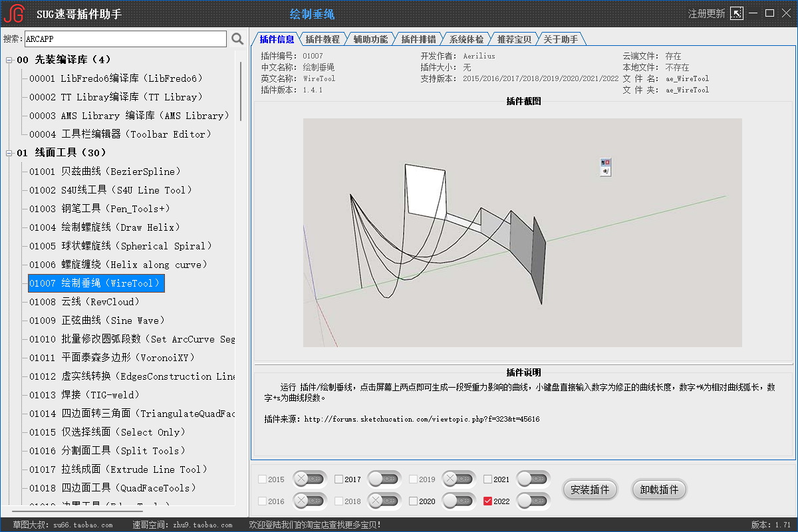The height and width of the screenshot is (532, 798).
Task: Click the 2015 checkbox
Action: (262, 479)
